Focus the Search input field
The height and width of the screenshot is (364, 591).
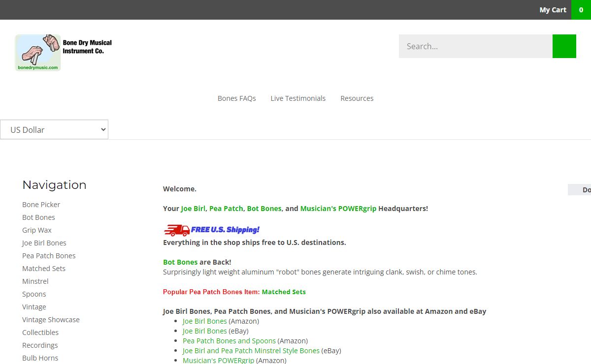[476, 46]
